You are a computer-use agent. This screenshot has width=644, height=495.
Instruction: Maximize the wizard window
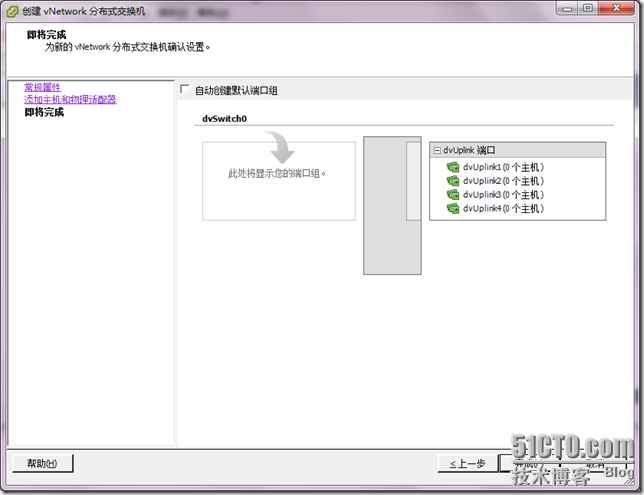coord(588,8)
